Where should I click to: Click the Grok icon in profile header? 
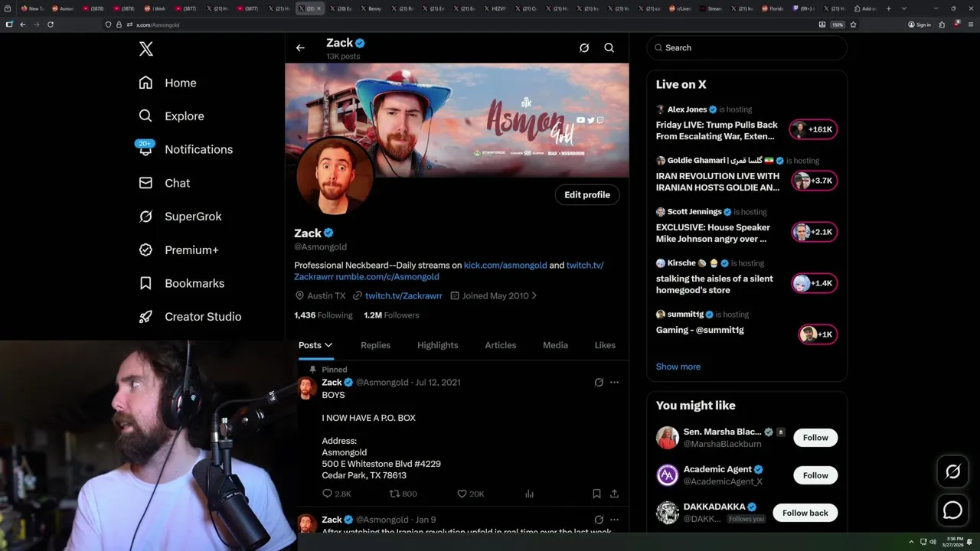(584, 47)
